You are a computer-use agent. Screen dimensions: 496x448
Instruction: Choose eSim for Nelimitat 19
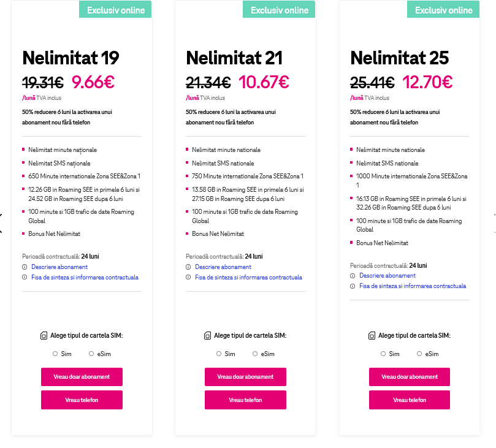(x=91, y=354)
